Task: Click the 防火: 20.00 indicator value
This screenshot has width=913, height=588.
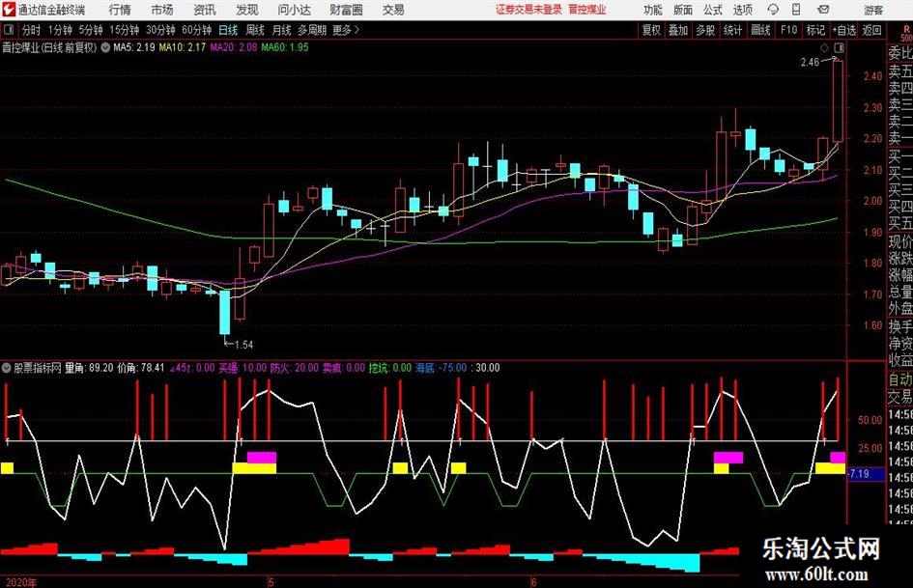Action: click(x=294, y=368)
